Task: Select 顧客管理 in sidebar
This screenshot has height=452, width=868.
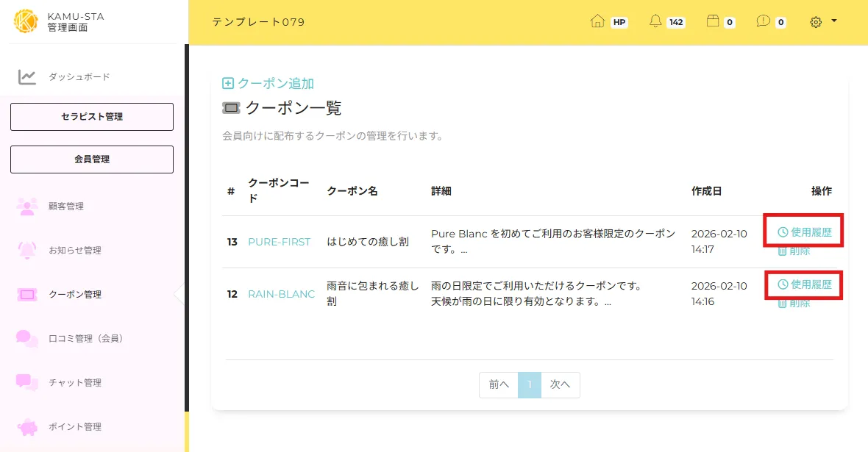Action: click(65, 207)
